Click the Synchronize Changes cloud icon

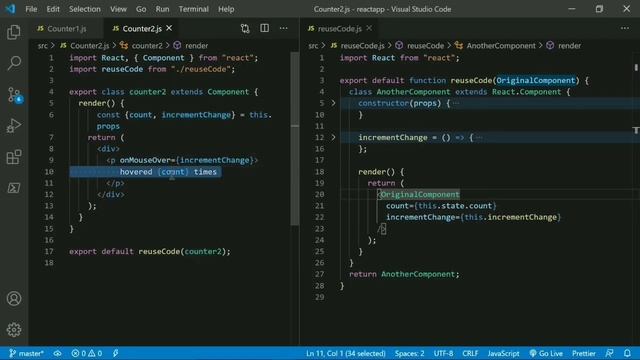tap(58, 353)
